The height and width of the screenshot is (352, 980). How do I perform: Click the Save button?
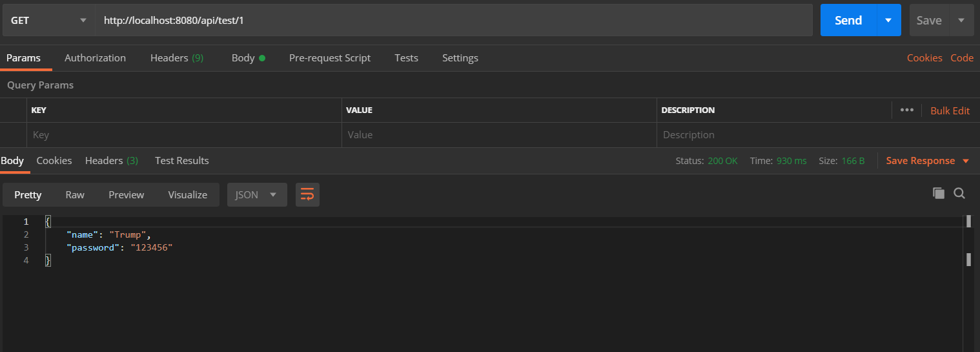(x=929, y=20)
